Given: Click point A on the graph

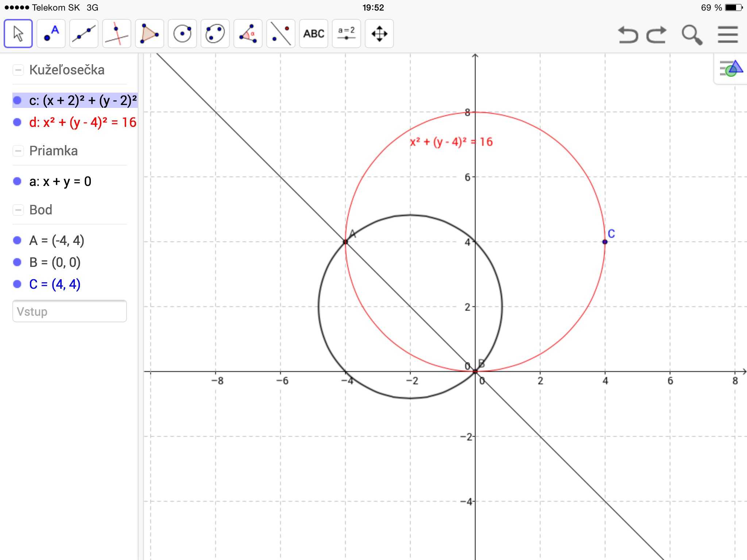Looking at the screenshot, I should coord(345,242).
